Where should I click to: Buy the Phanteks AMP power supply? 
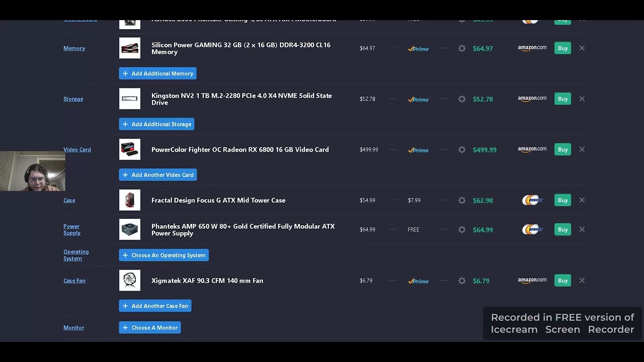click(x=562, y=230)
